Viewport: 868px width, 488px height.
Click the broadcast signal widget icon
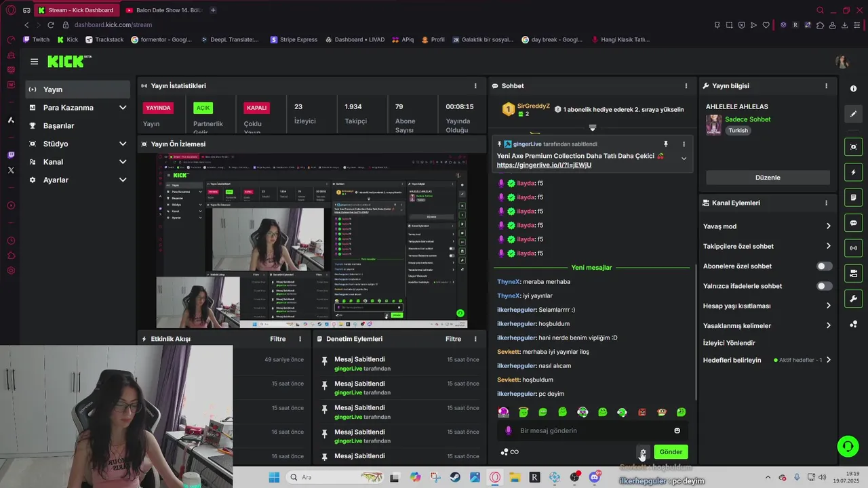click(x=853, y=248)
